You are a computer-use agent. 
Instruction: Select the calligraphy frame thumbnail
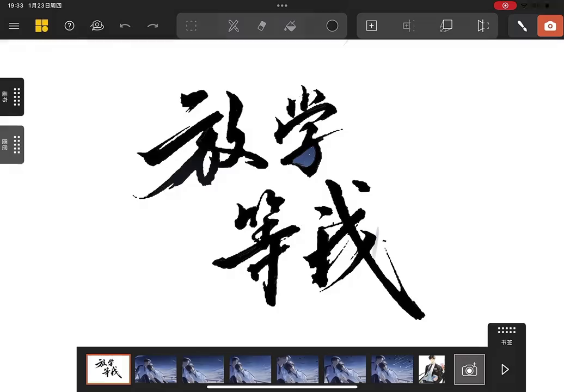[x=108, y=369]
